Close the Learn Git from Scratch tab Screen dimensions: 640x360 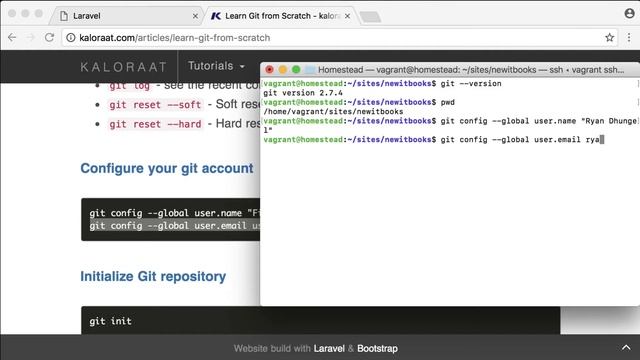point(347,16)
